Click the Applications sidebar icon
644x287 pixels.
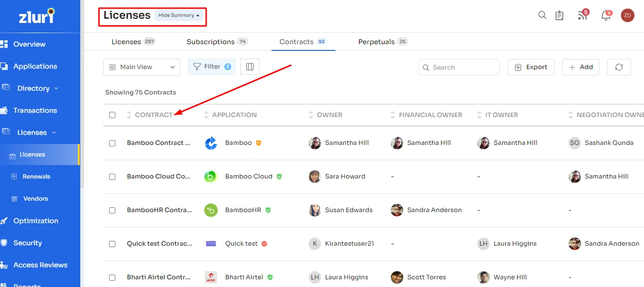coord(4,66)
